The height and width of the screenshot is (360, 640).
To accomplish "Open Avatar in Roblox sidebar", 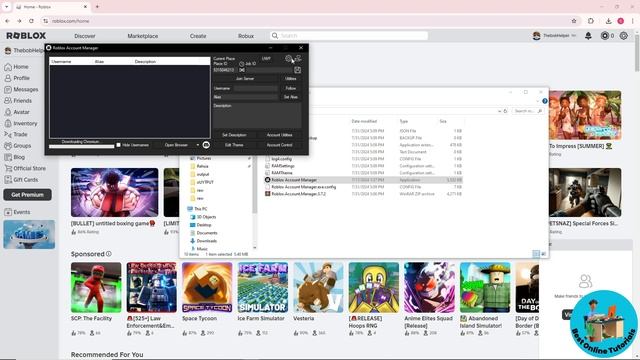I will (x=17, y=112).
